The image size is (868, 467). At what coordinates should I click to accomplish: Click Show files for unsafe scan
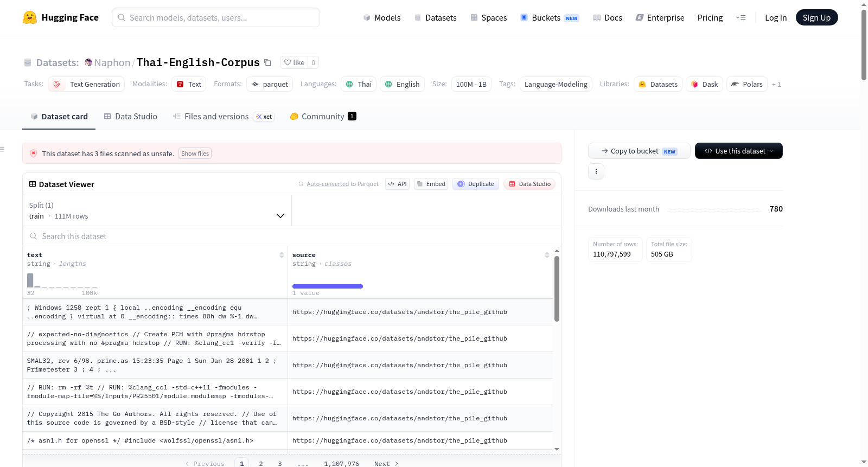coord(195,153)
